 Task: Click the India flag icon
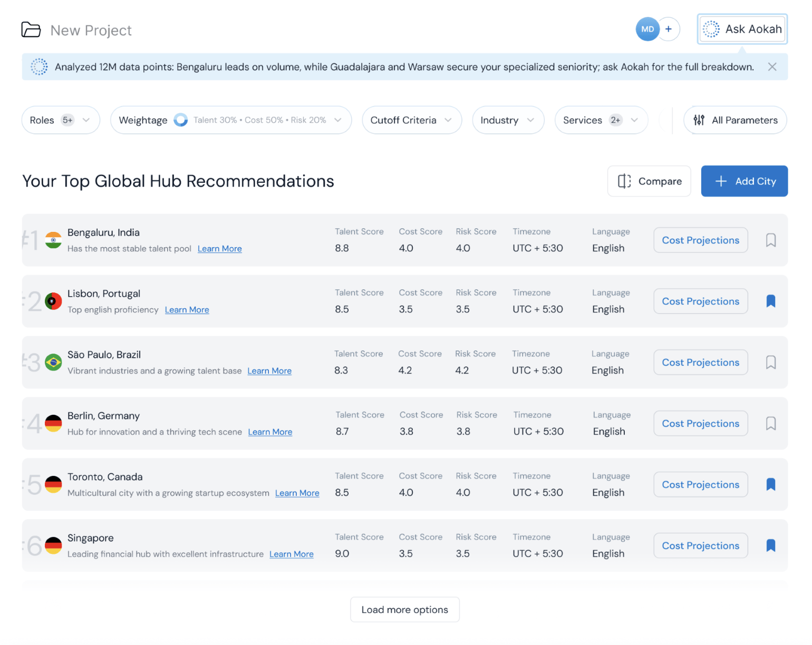coord(53,240)
